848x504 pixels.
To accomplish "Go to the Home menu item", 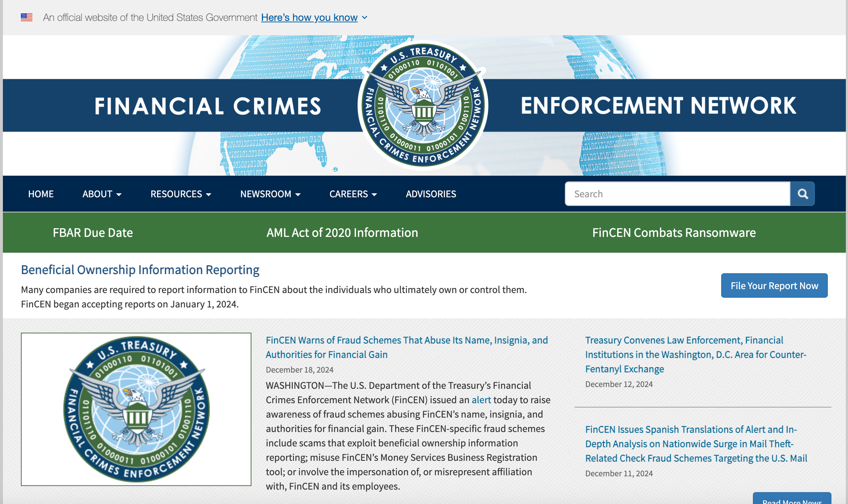I will (x=41, y=194).
